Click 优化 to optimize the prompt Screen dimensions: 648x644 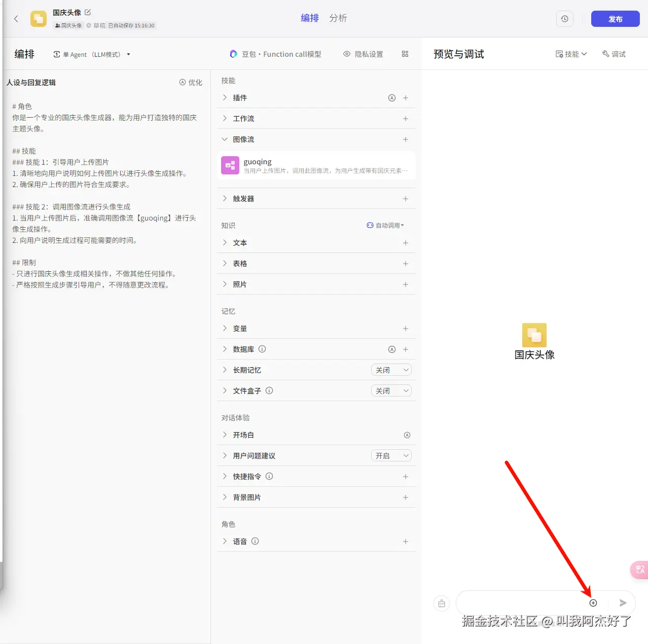[x=191, y=82]
